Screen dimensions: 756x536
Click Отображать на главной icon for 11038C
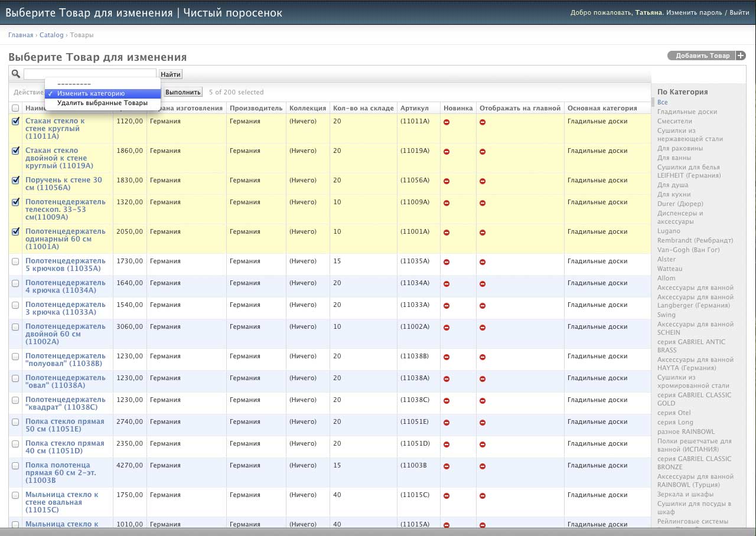click(x=483, y=401)
